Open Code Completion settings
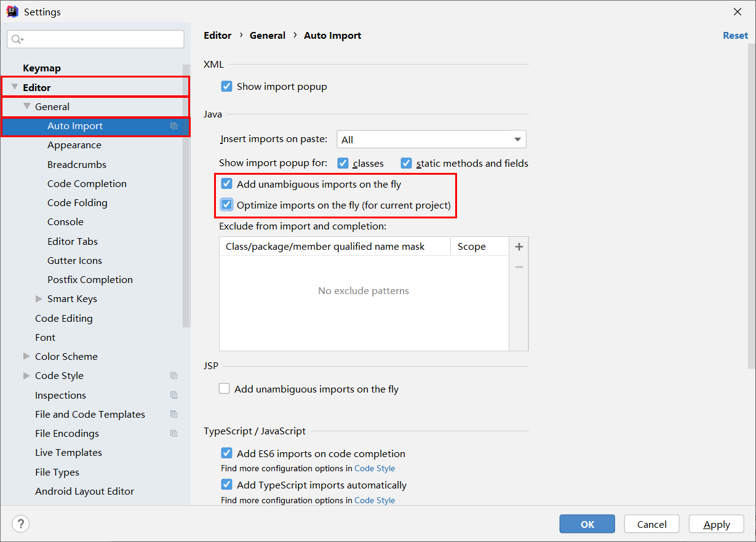Screen dimensions: 756x542 tap(87, 183)
